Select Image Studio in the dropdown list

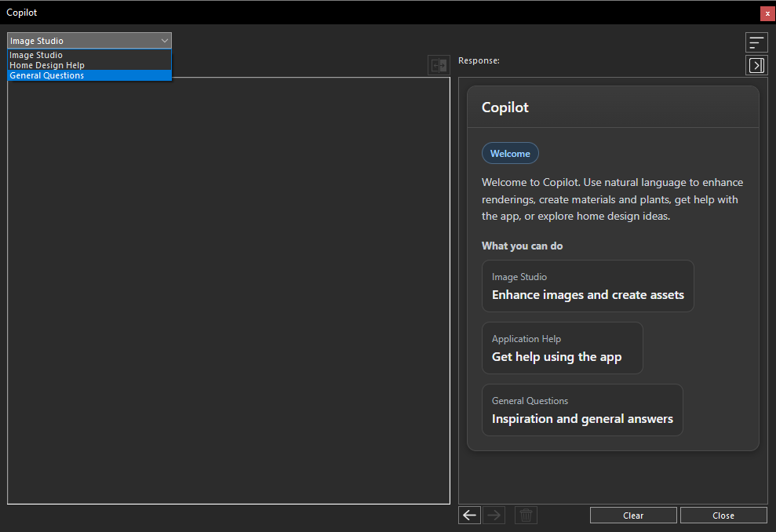pos(89,55)
